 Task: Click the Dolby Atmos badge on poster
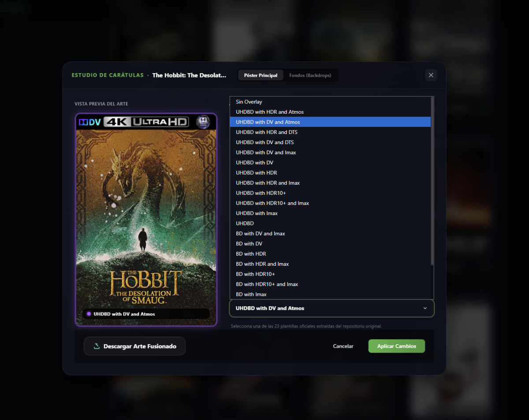(x=203, y=122)
